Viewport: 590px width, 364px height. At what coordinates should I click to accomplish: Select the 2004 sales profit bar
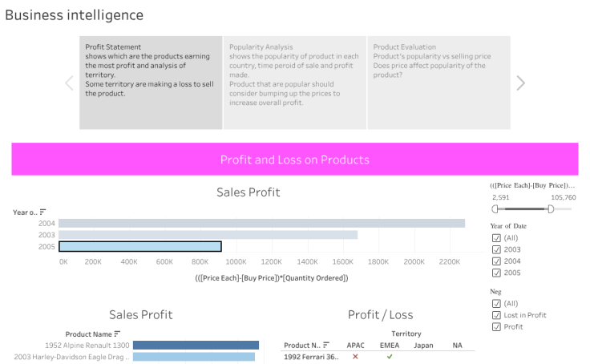261,224
